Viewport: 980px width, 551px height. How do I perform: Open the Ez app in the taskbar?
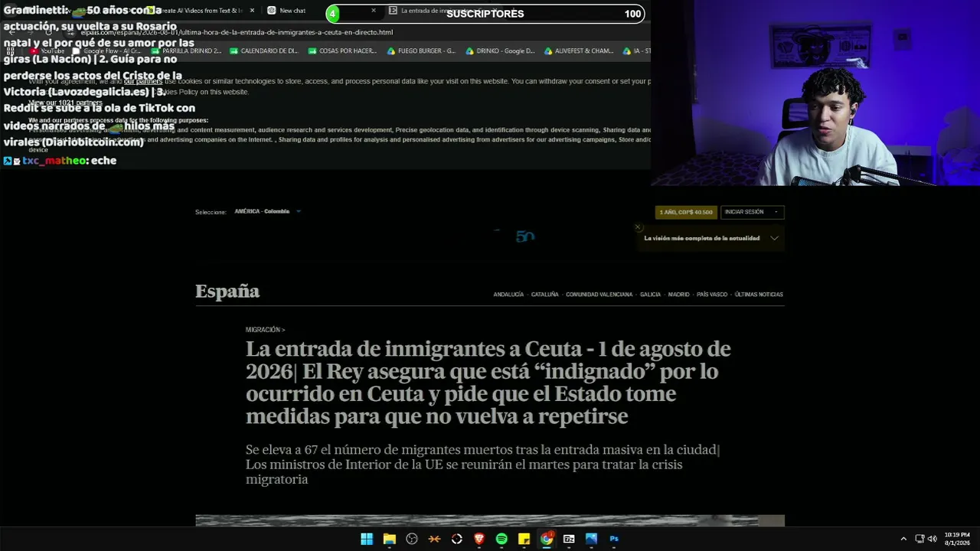pos(569,539)
